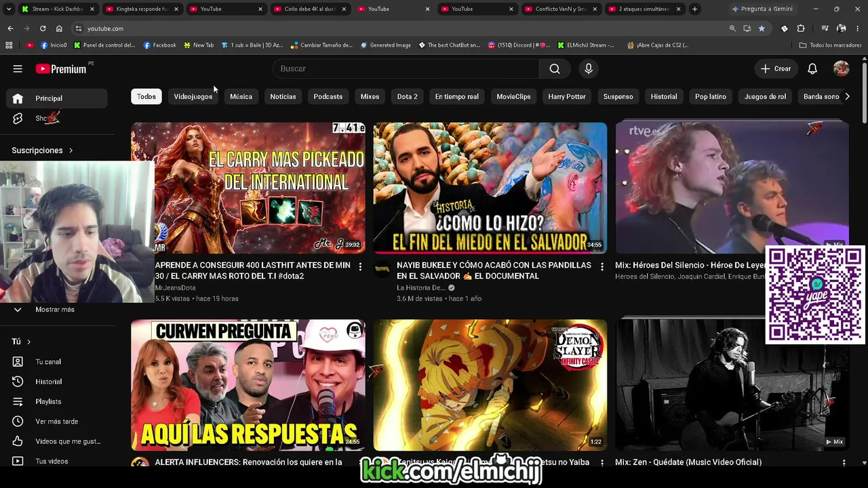Open a new browser tab
This screenshot has width=868, height=488.
694,9
